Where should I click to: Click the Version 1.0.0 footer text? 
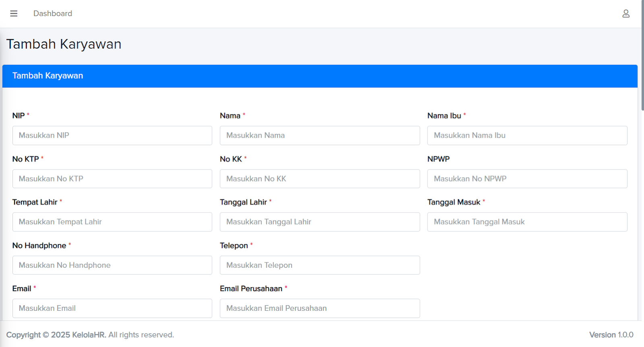tap(611, 335)
